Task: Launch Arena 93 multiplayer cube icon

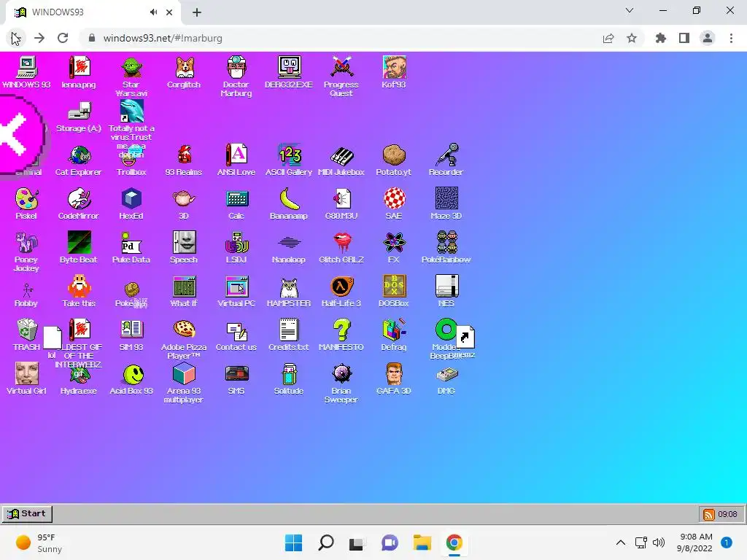Action: click(184, 374)
